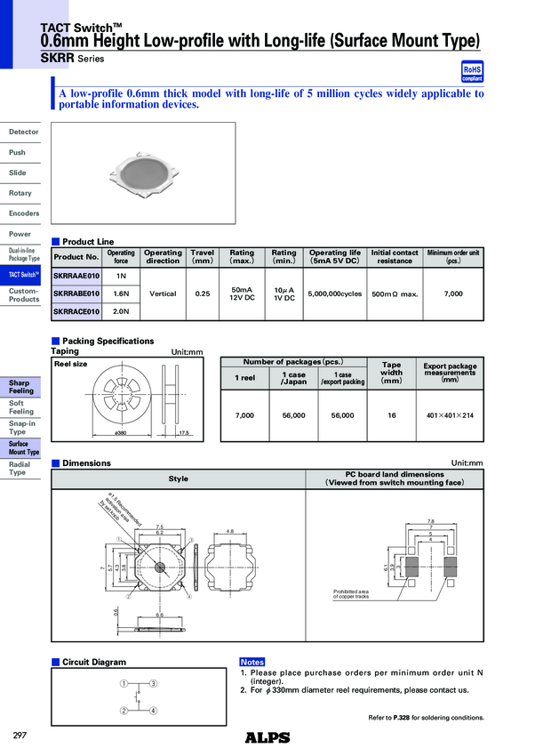
Task: Click terminal 3 in circuit diagram
Action: [x=153, y=684]
